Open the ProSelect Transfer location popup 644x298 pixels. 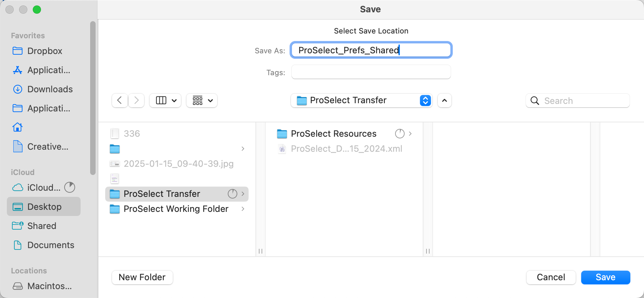(361, 100)
